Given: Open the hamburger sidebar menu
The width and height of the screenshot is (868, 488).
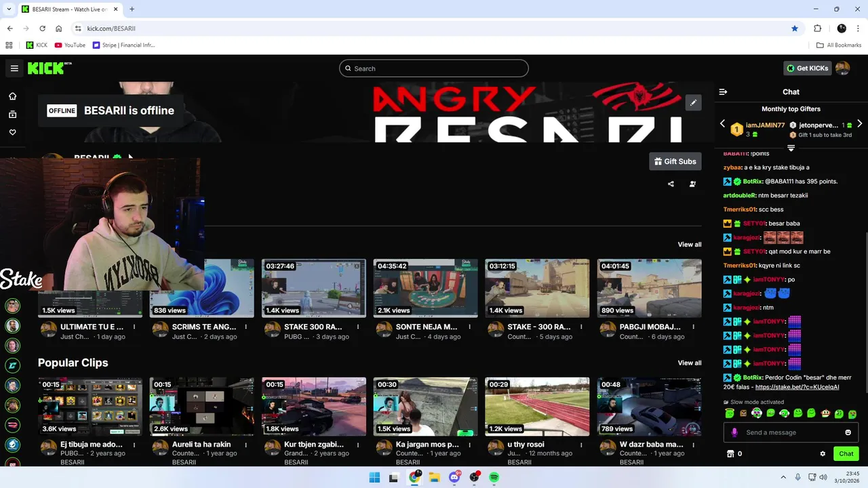Looking at the screenshot, I should pyautogui.click(x=14, y=68).
